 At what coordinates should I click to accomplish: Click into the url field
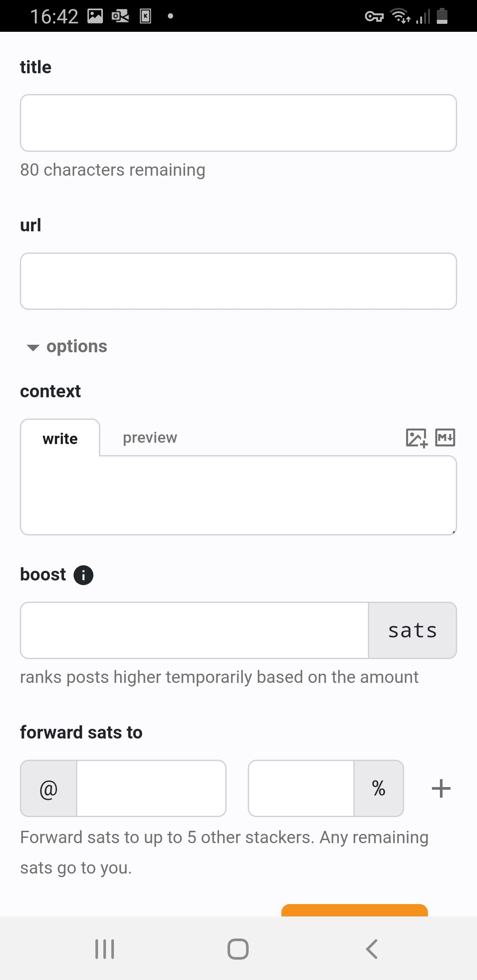(238, 281)
